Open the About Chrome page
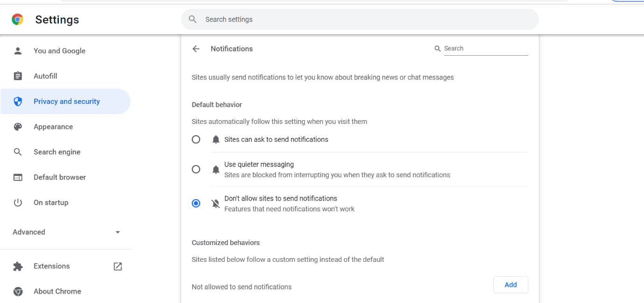The width and height of the screenshot is (644, 303). tap(57, 291)
